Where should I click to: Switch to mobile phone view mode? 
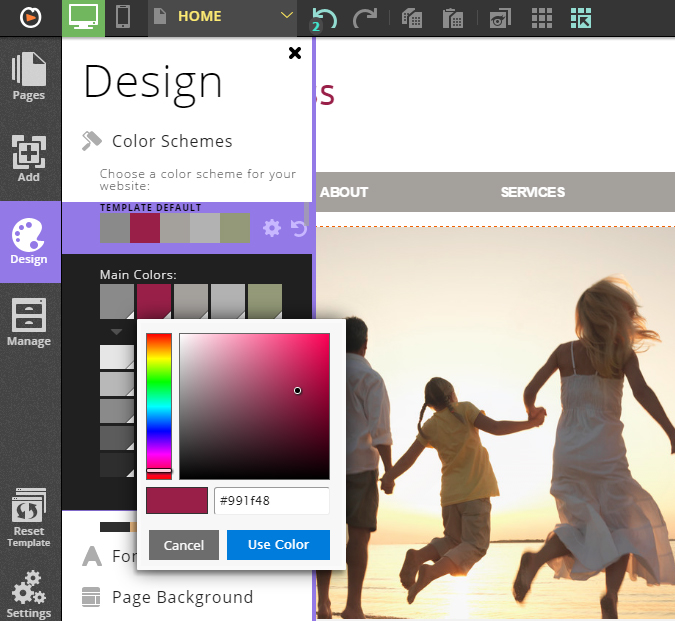(123, 17)
